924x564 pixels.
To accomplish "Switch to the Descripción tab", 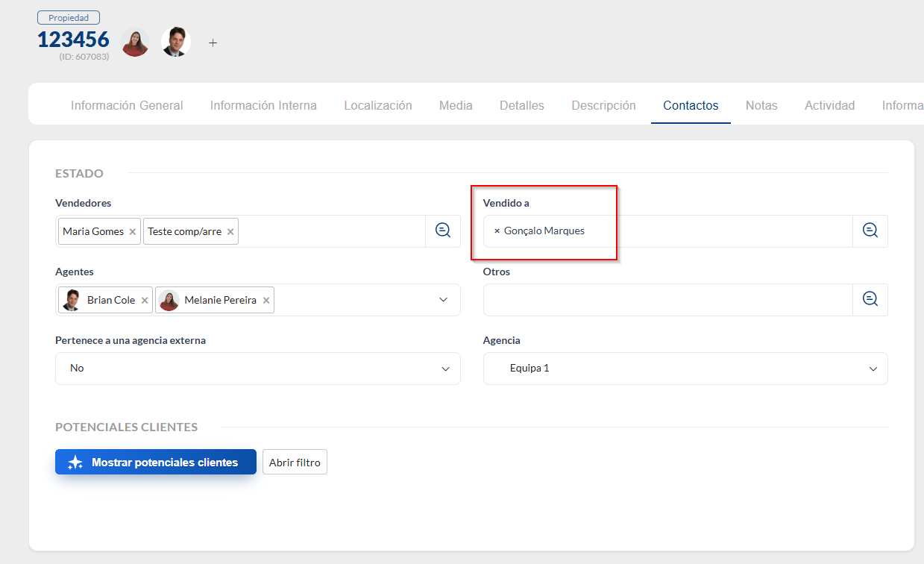I will [x=603, y=106].
